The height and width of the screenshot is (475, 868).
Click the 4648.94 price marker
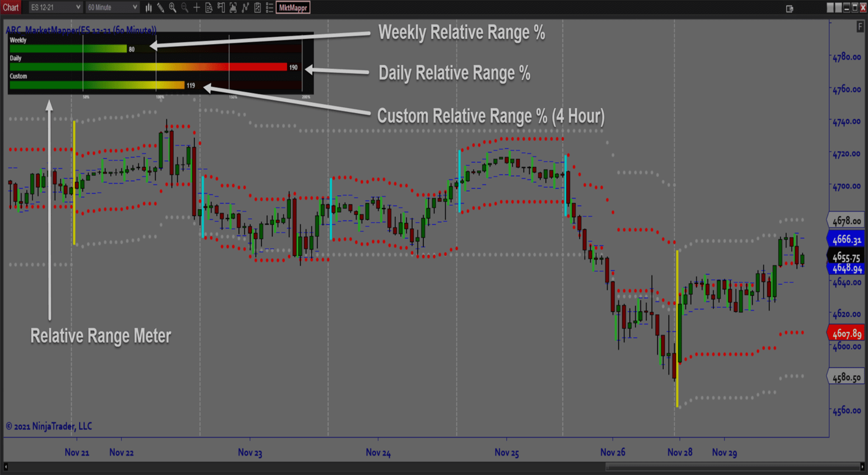846,268
